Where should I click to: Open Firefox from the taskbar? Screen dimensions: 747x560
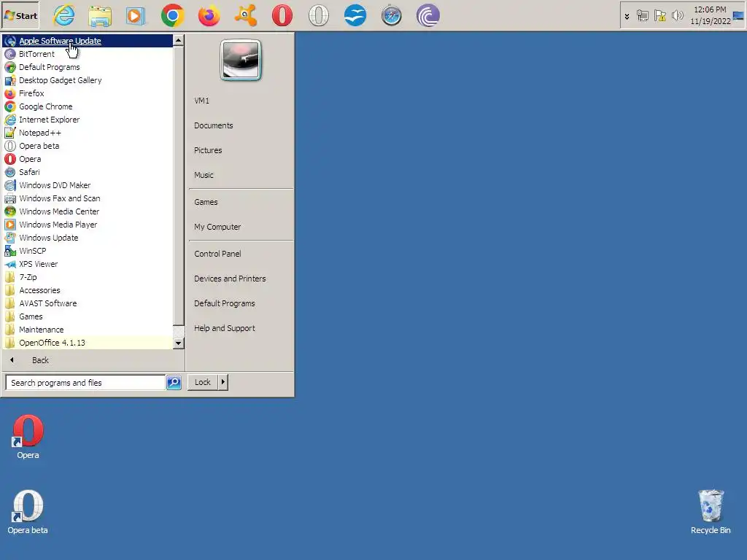tap(209, 15)
